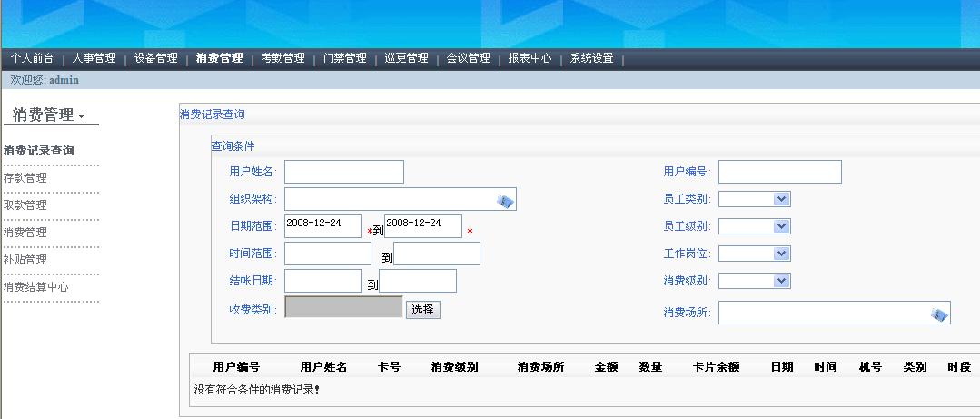Click the 卡片余额 column header
Image resolution: width=980 pixels, height=419 pixels.
pyautogui.click(x=717, y=367)
